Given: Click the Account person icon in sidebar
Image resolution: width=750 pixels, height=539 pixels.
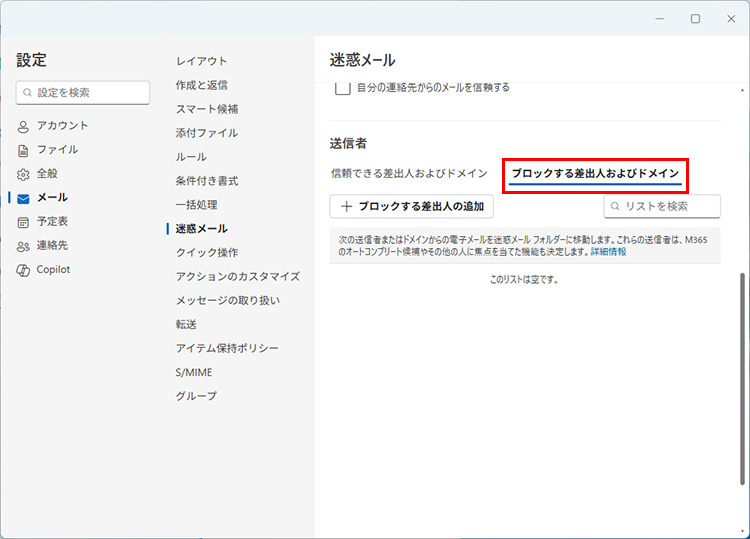Looking at the screenshot, I should (24, 126).
